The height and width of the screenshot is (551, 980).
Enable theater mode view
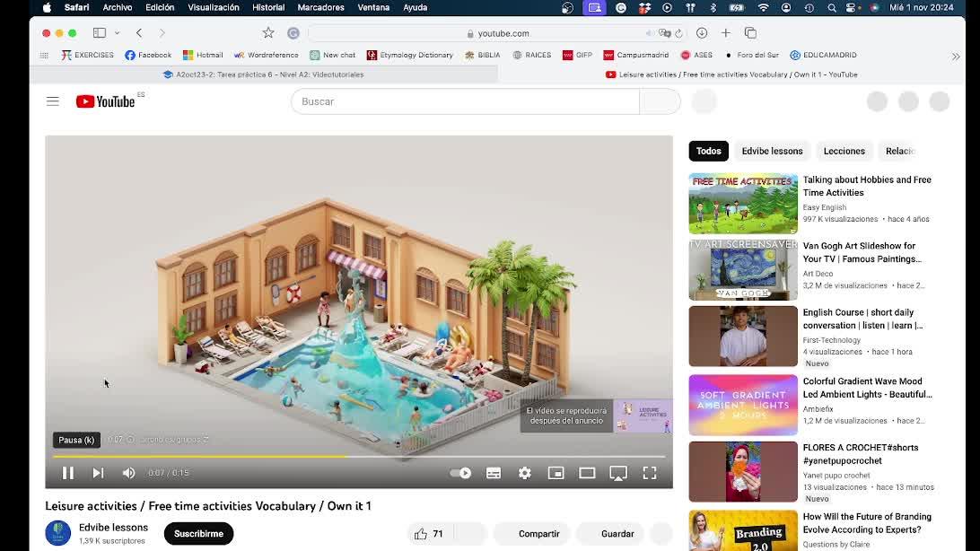click(587, 473)
